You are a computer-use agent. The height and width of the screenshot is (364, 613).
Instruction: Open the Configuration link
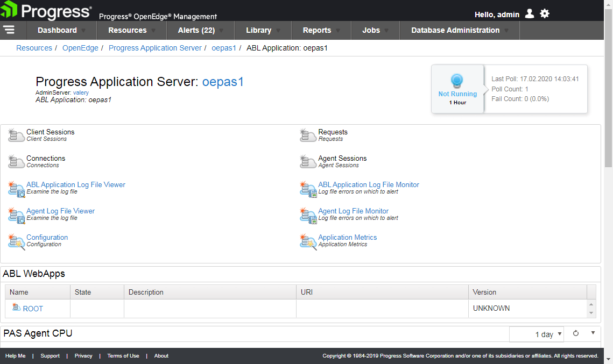[47, 237]
